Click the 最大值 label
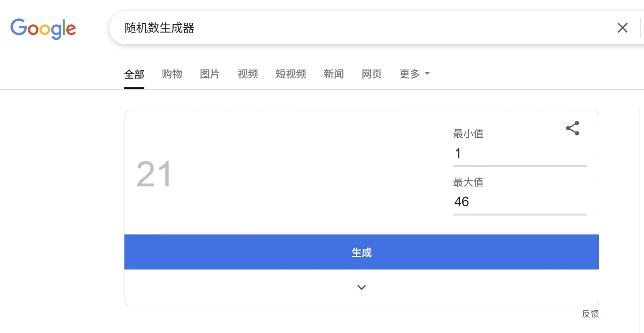Image resolution: width=644 pixels, height=333 pixels. [x=469, y=182]
